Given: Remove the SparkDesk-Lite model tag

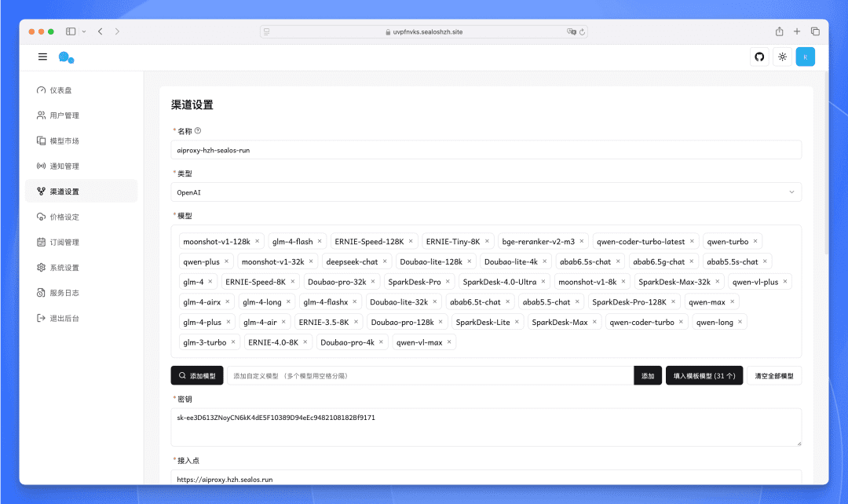Looking at the screenshot, I should (517, 322).
